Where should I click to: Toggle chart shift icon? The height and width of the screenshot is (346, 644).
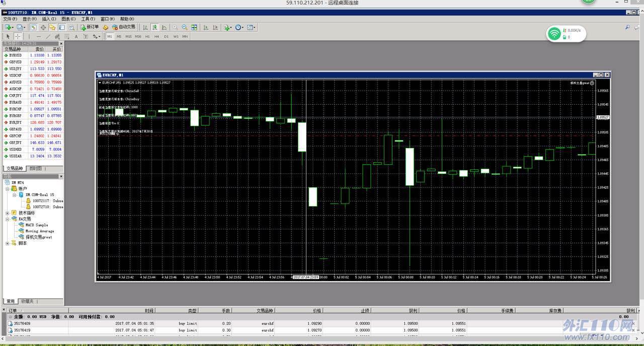click(x=215, y=27)
